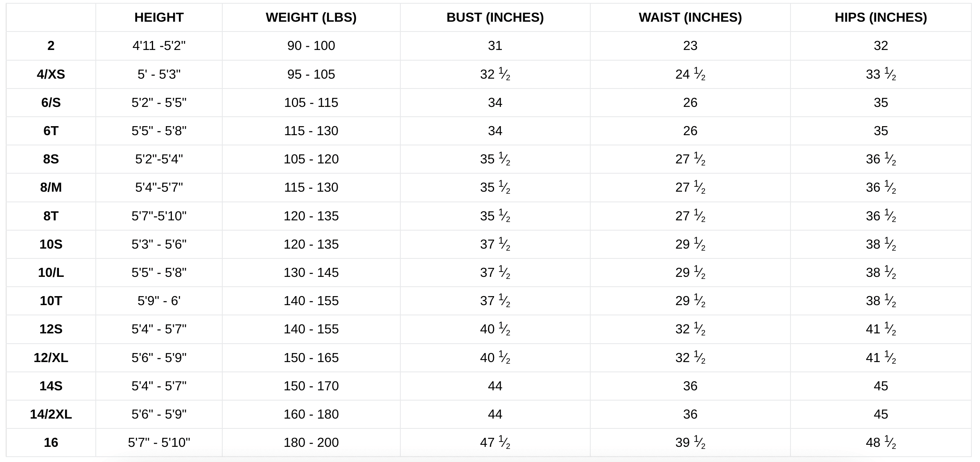Image resolution: width=980 pixels, height=462 pixels.
Task: Click the 12/XL size row label
Action: click(51, 358)
